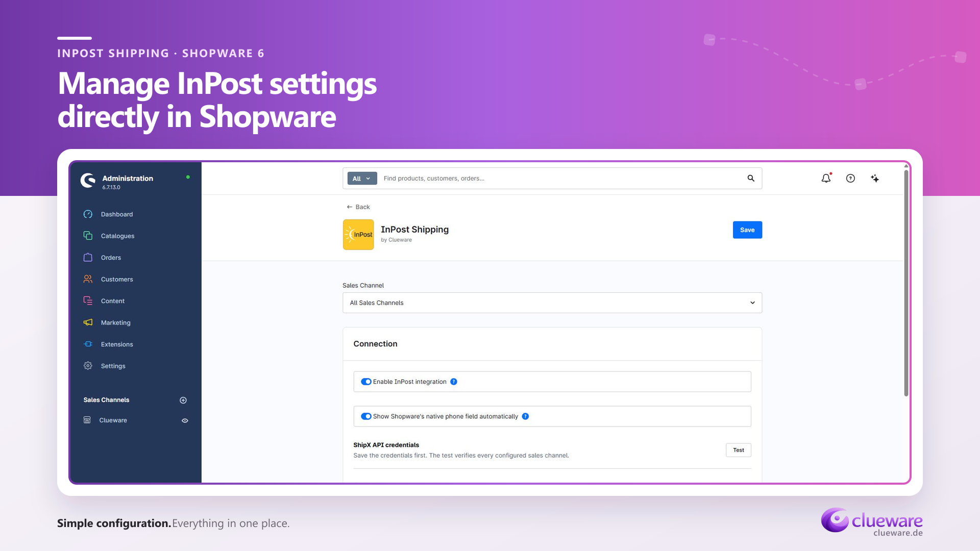Click the Marketing megaphone icon
The width and height of the screenshot is (980, 551).
[x=88, y=322]
